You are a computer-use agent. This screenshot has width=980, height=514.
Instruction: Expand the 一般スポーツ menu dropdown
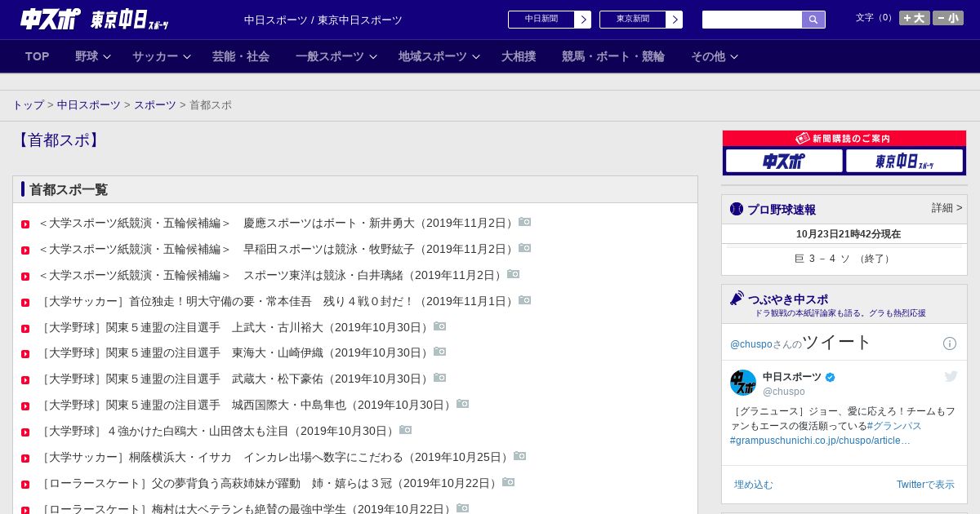(x=336, y=56)
